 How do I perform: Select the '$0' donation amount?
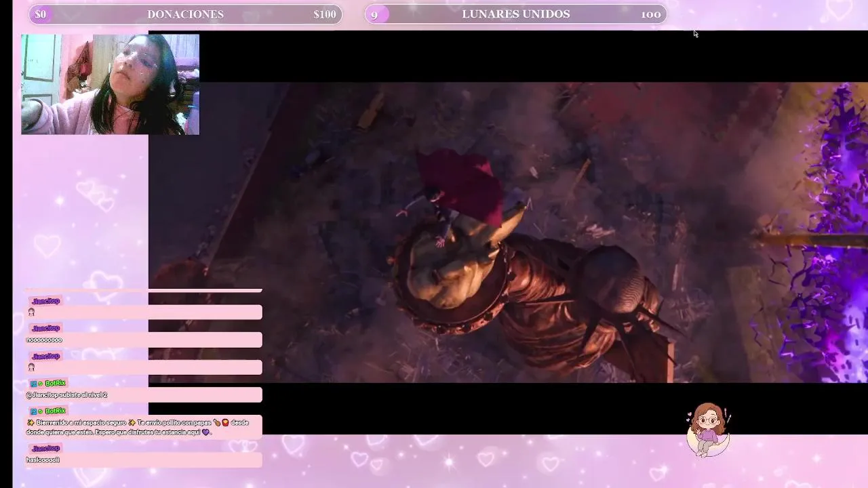point(41,14)
